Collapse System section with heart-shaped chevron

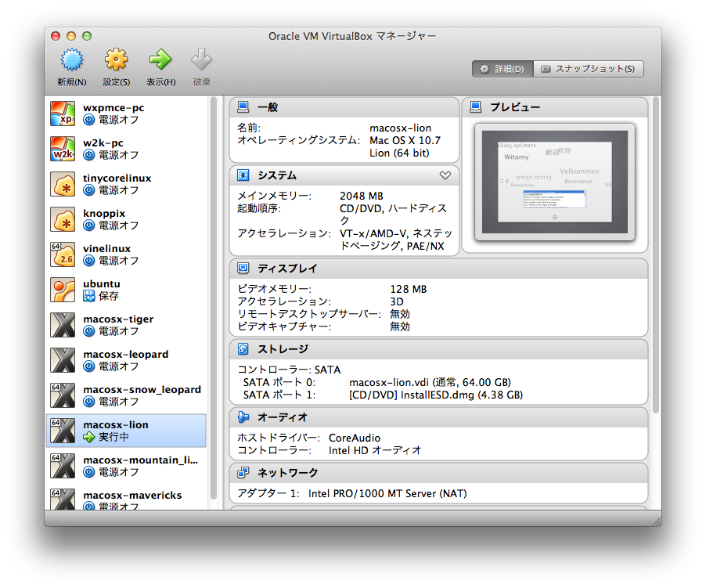(x=445, y=175)
